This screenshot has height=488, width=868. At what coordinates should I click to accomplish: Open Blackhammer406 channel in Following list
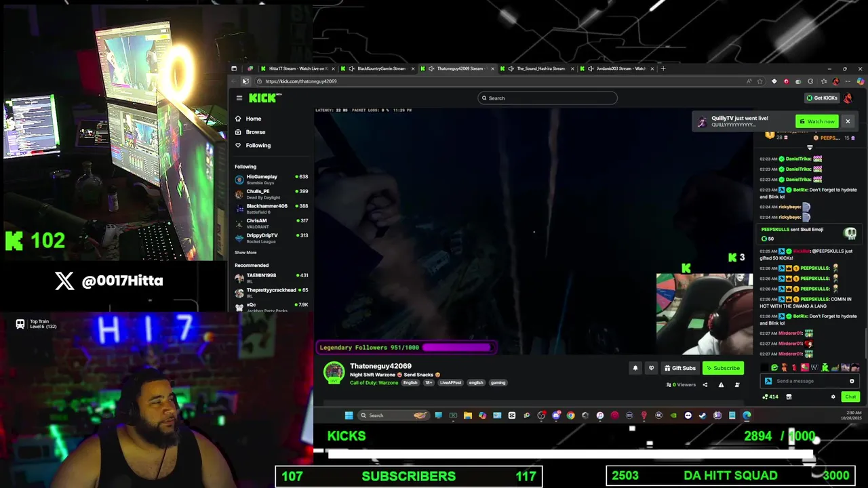271,209
